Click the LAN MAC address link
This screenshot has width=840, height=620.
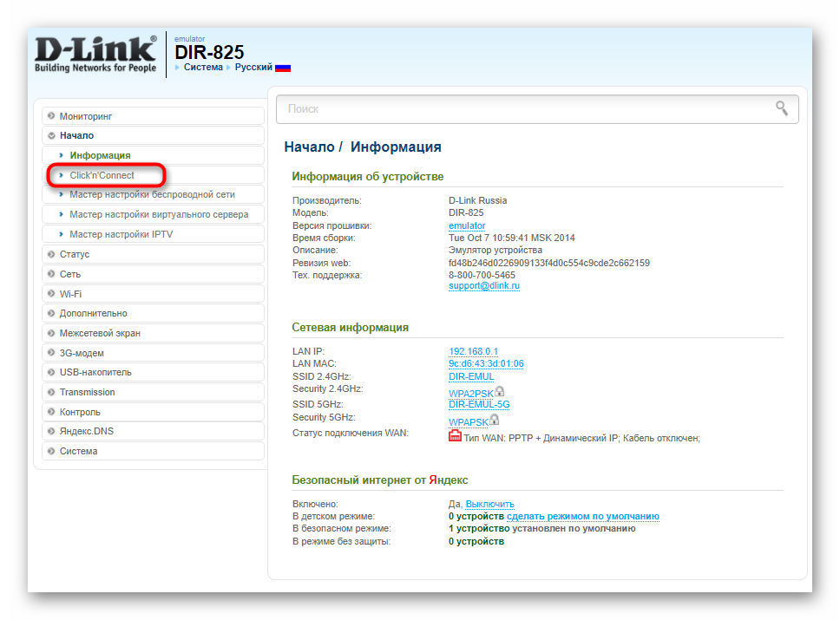[486, 363]
